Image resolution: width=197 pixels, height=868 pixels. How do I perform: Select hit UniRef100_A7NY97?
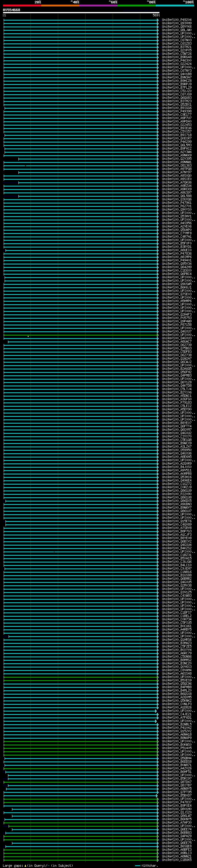coord(176,172)
